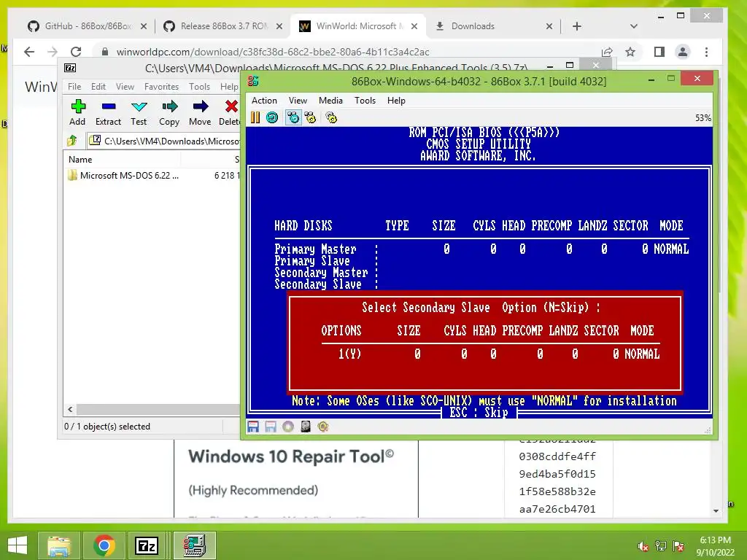The width and height of the screenshot is (747, 560).
Task: Open File Explorer from taskbar
Action: (58, 545)
